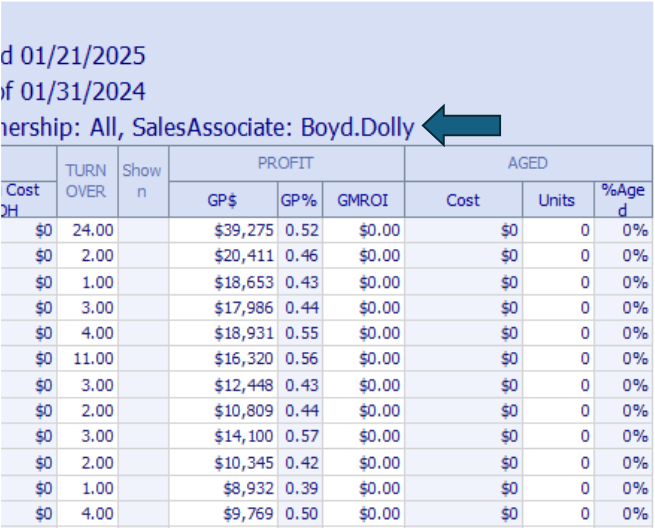Select Aged Units 0 in the $20,411 row
This screenshot has height=528, width=655.
pyautogui.click(x=558, y=256)
